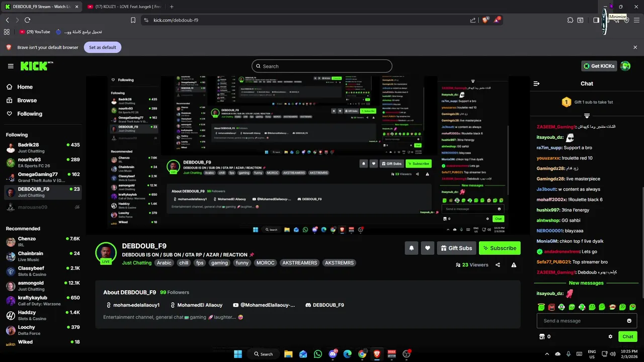Open nouritv93 channel in Following list
Screen dimensions: 644x362
[x=43, y=162]
